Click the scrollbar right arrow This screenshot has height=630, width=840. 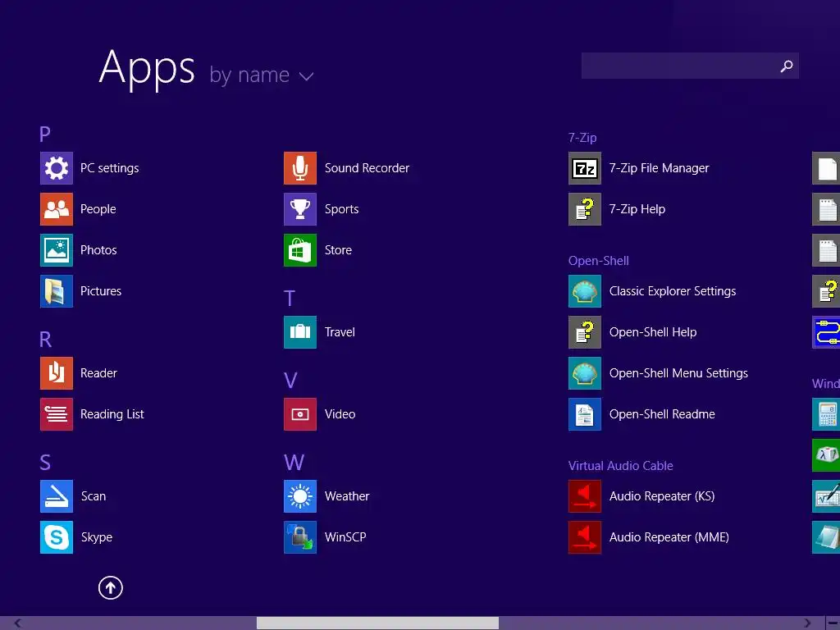pos(807,623)
